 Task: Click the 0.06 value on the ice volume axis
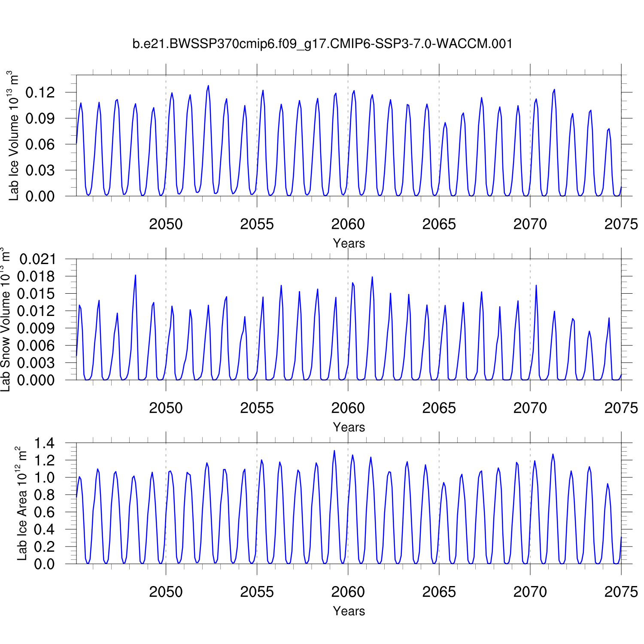click(x=40, y=144)
